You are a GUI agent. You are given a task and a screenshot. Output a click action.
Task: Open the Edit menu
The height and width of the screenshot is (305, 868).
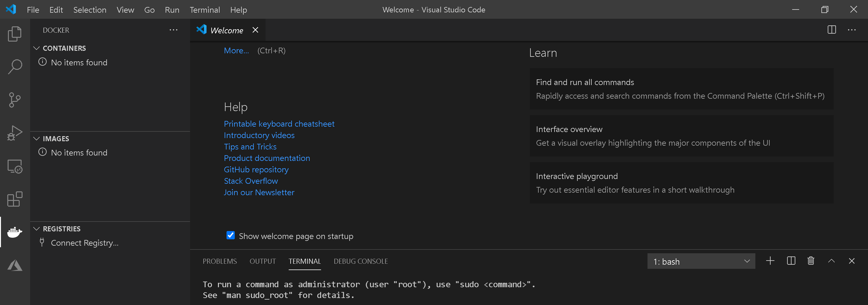click(56, 10)
